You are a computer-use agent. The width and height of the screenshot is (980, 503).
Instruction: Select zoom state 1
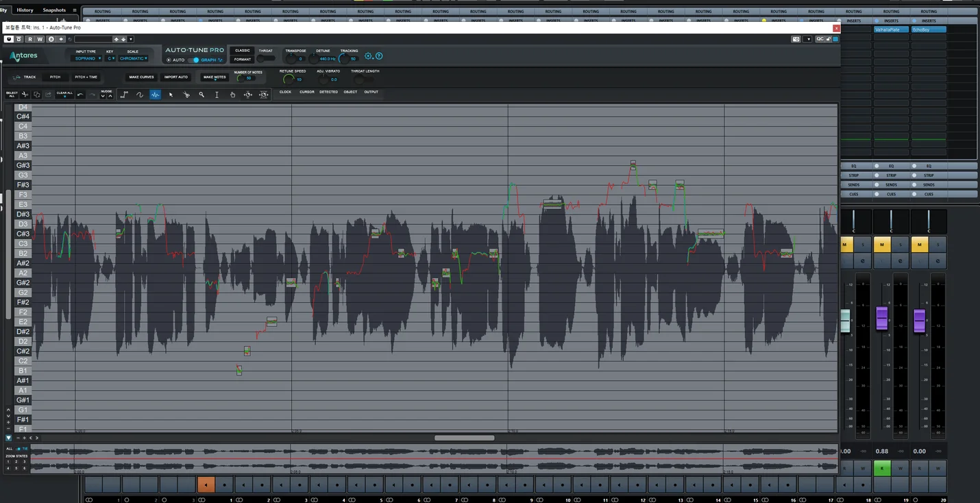(x=8, y=461)
